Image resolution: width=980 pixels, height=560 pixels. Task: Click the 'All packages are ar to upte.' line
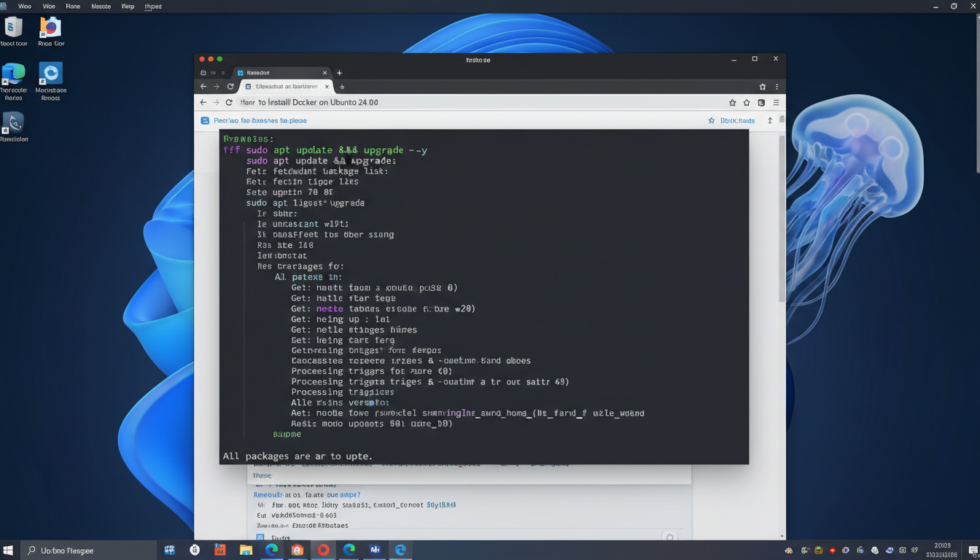[297, 456]
